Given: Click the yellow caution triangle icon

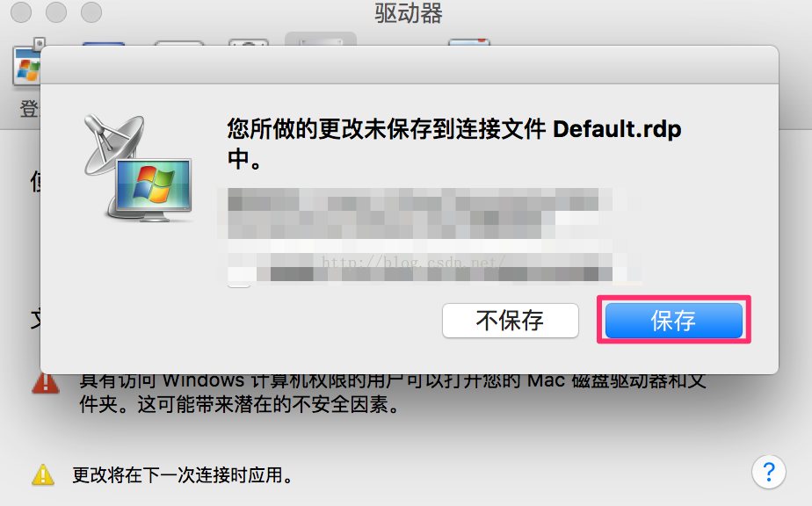Looking at the screenshot, I should (x=43, y=474).
